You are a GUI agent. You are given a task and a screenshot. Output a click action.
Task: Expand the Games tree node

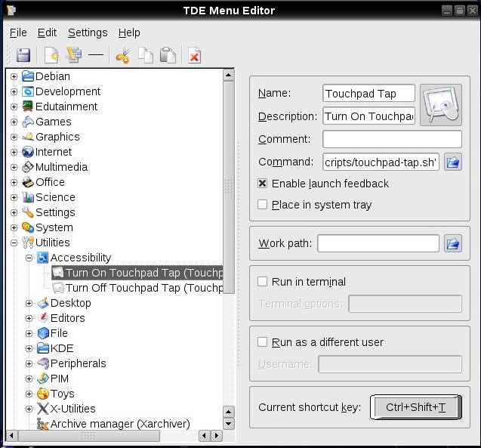14,122
